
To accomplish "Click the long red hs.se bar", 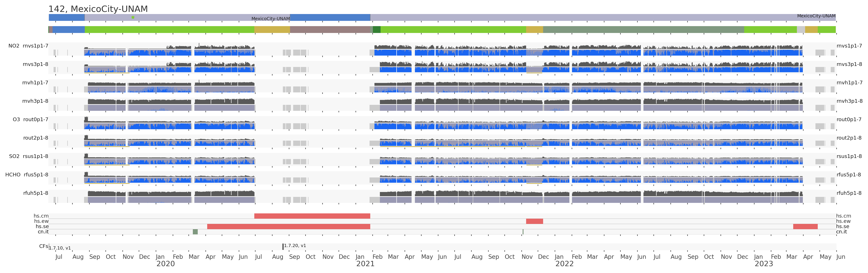I will [288, 226].
